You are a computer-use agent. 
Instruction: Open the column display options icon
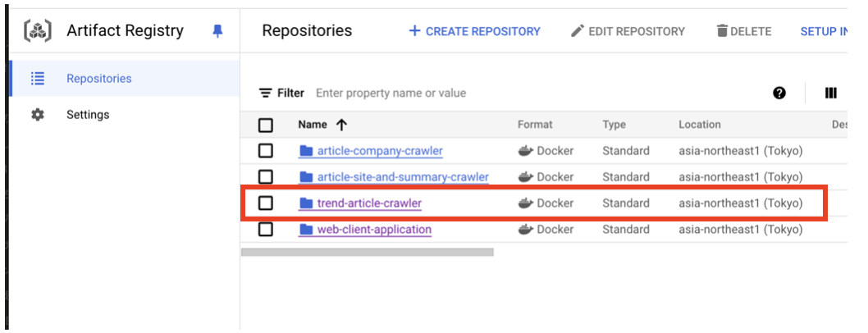tap(830, 94)
